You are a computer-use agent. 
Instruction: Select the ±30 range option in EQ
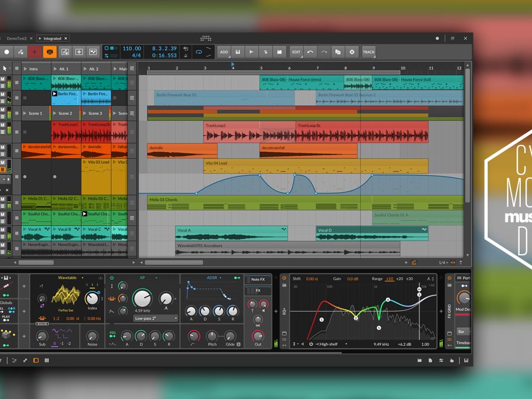tap(410, 279)
